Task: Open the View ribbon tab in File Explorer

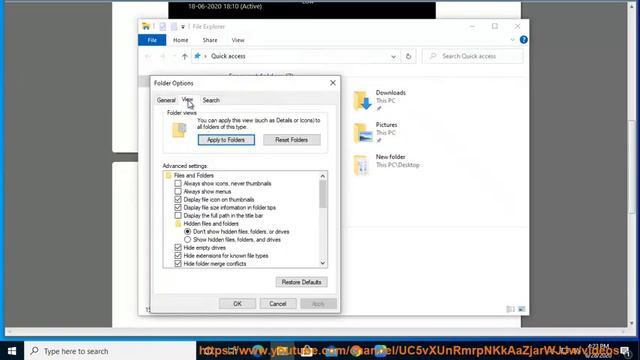Action: (238, 40)
